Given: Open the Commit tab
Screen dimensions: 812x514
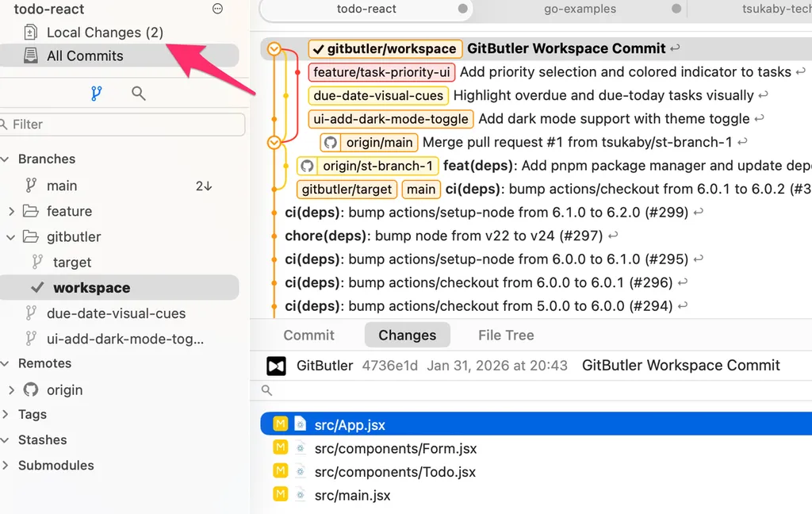Looking at the screenshot, I should (308, 336).
